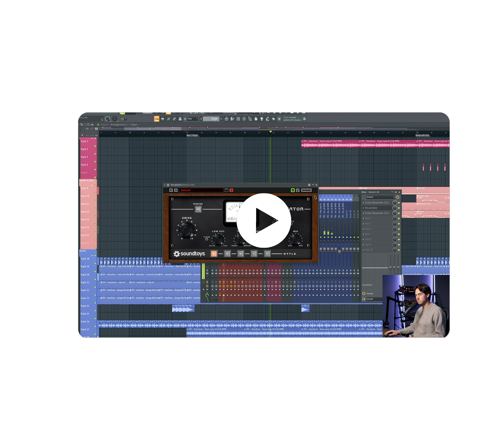This screenshot has height=441, width=504.
Task: Open Decapitator plugin options gear icon
Action: (x=168, y=185)
